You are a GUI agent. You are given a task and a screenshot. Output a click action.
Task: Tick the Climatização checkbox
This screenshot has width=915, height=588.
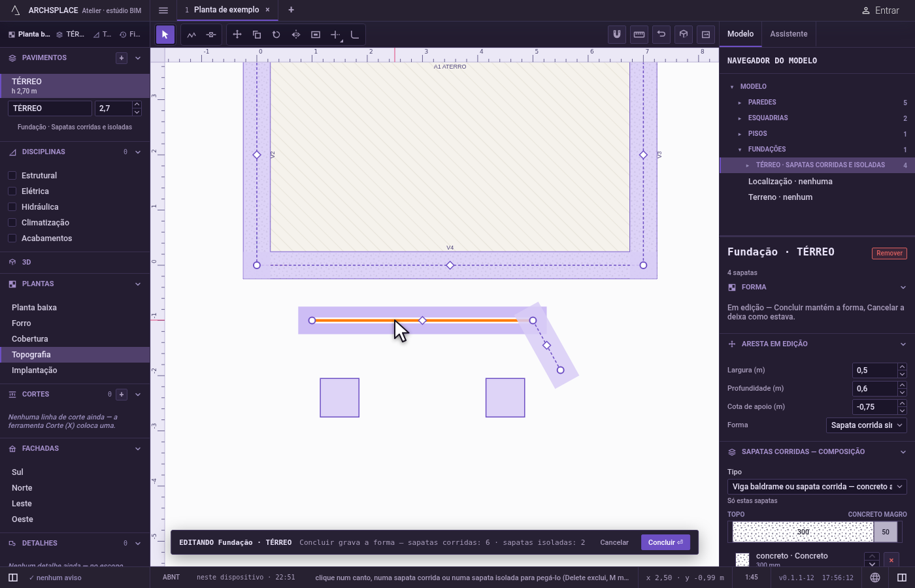[12, 223]
